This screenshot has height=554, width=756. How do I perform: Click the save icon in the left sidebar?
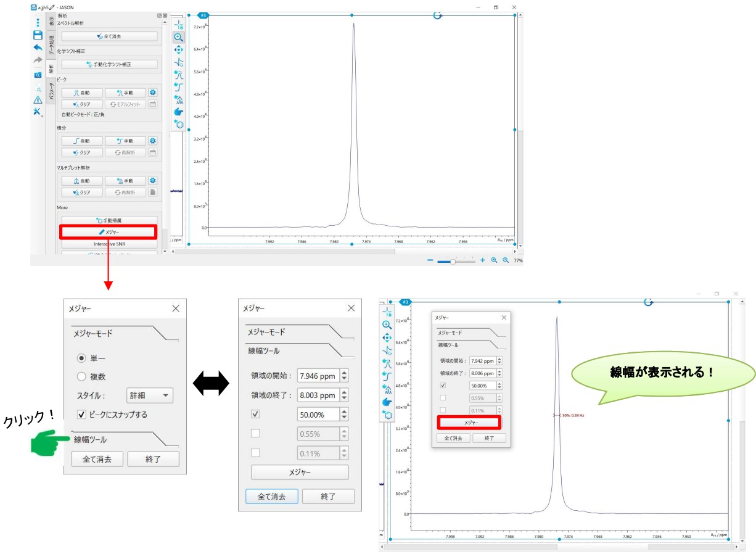pos(38,35)
